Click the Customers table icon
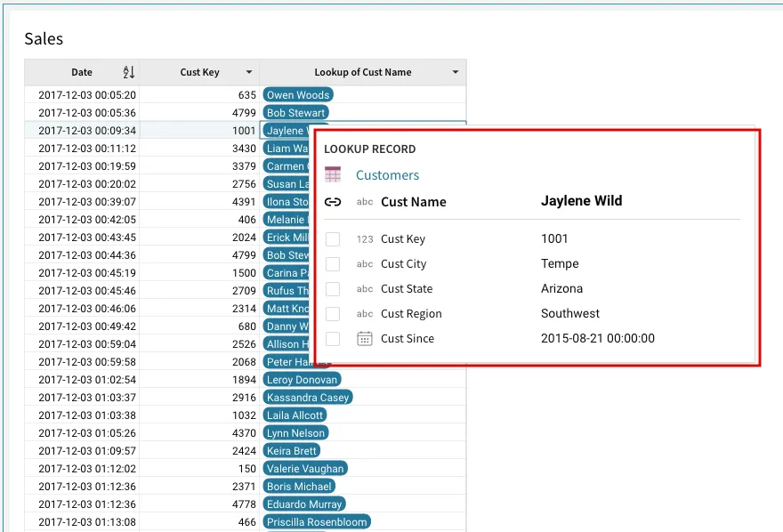The image size is (783, 532). coord(333,174)
